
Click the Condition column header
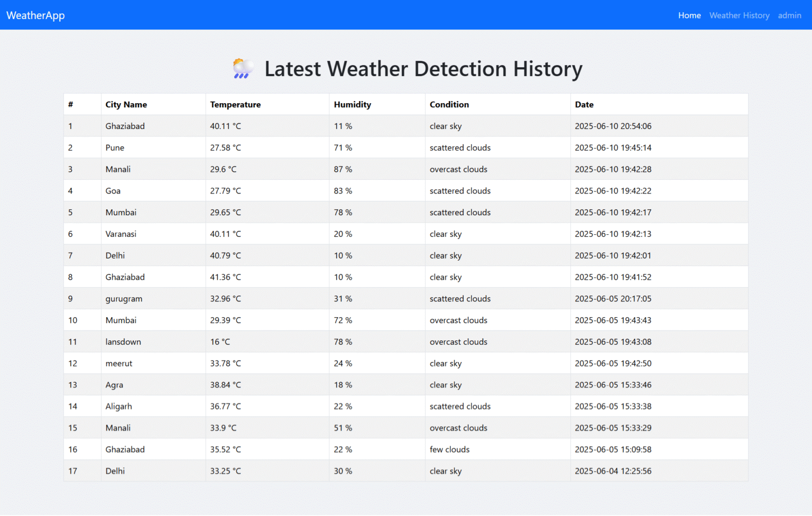pos(449,105)
